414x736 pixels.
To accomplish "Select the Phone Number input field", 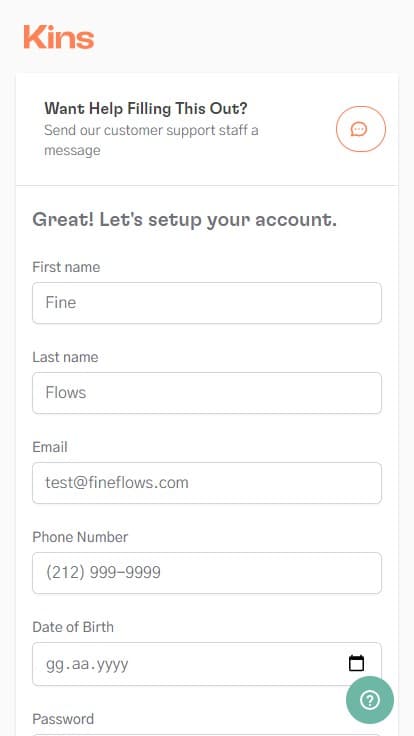I will pyautogui.click(x=207, y=573).
